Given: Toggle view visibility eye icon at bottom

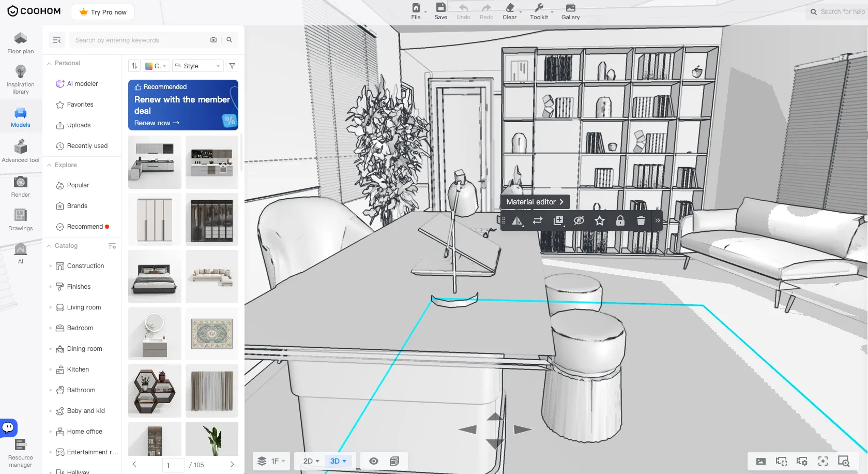Looking at the screenshot, I should [374, 461].
